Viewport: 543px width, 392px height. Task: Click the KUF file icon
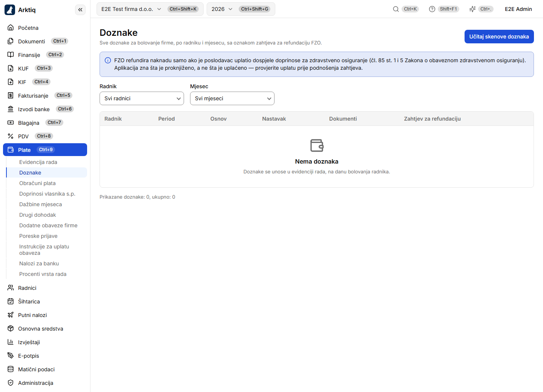11,69
